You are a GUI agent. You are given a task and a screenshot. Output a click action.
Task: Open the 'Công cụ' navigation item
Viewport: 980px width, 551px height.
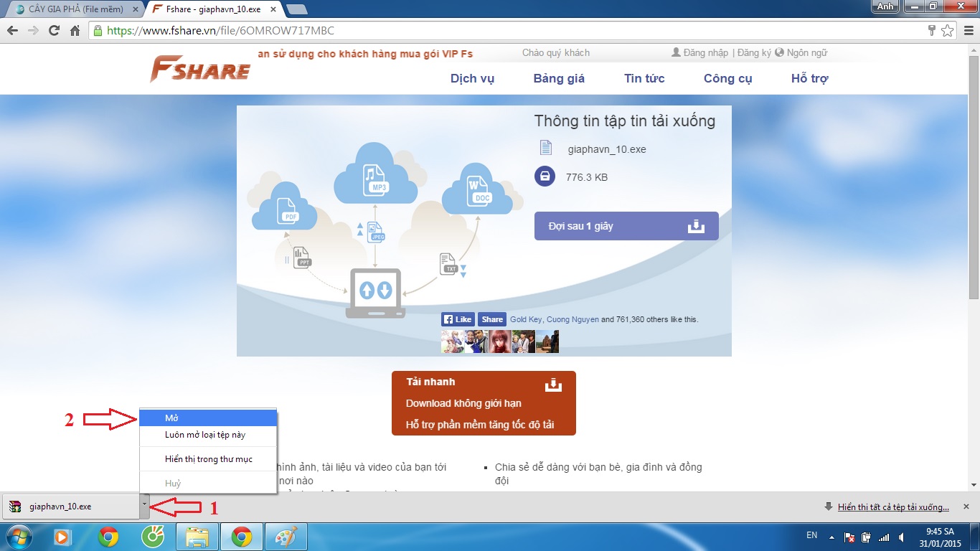tap(727, 78)
